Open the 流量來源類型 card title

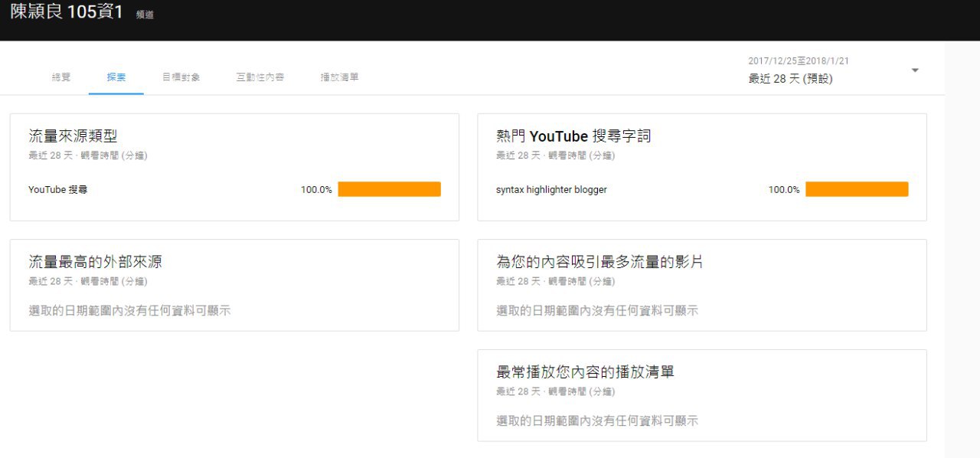(73, 136)
